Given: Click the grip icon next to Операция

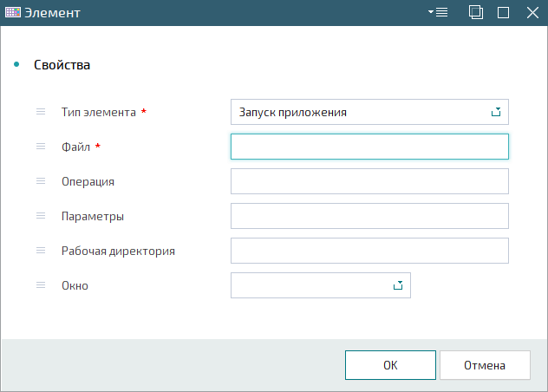Looking at the screenshot, I should click(41, 180).
